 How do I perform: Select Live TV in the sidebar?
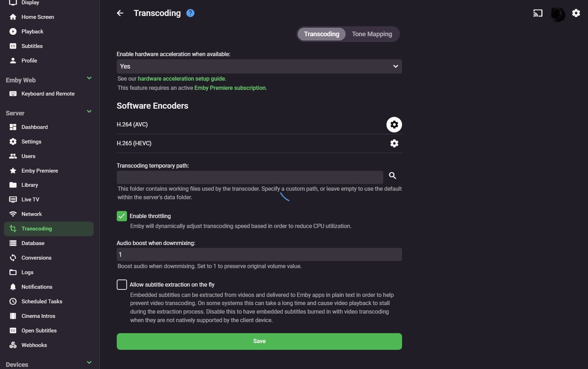click(x=30, y=199)
